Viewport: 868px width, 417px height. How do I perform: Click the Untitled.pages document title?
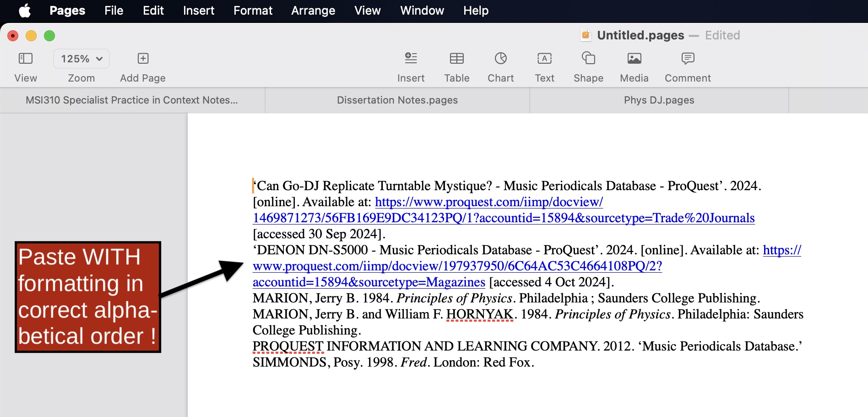640,35
